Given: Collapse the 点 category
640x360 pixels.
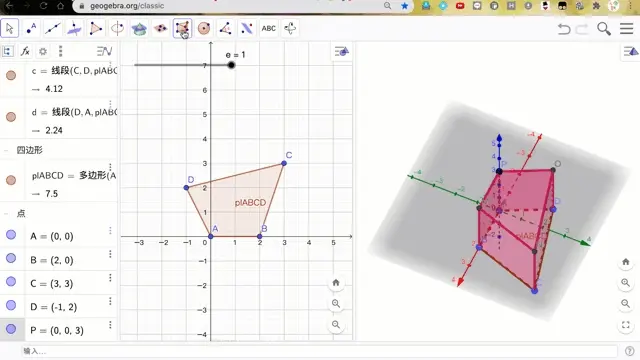Looking at the screenshot, I should point(6,213).
